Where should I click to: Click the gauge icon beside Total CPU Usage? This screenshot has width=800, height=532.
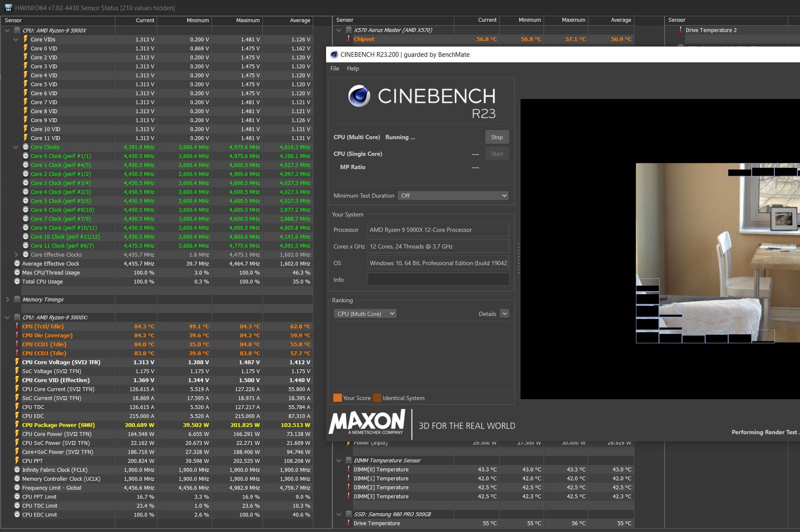pyautogui.click(x=17, y=281)
